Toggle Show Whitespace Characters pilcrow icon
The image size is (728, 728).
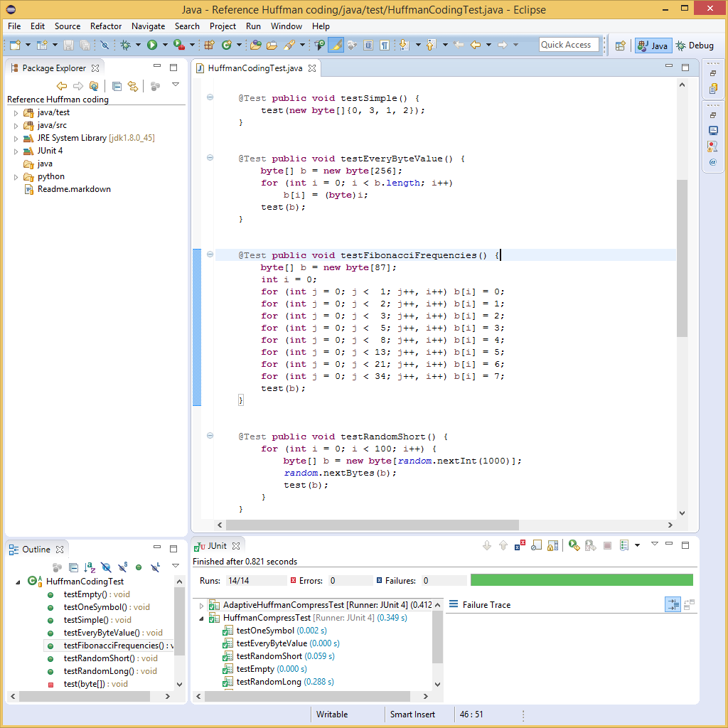pyautogui.click(x=385, y=45)
